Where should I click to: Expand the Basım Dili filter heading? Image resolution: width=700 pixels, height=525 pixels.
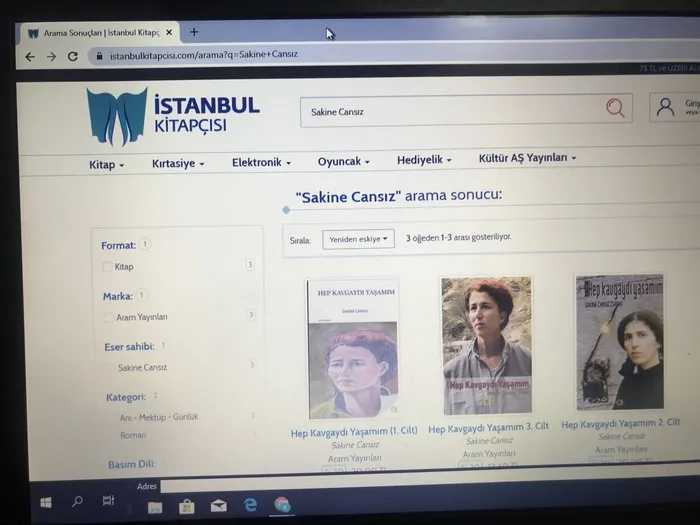coord(132,464)
